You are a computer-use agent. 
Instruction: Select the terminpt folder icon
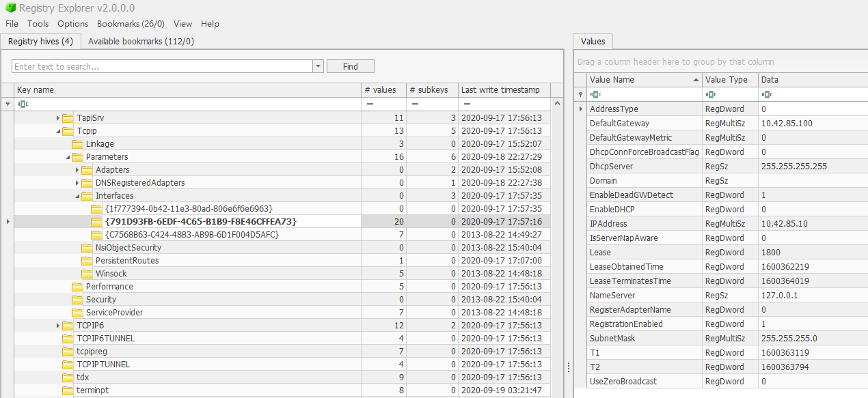pyautogui.click(x=68, y=390)
